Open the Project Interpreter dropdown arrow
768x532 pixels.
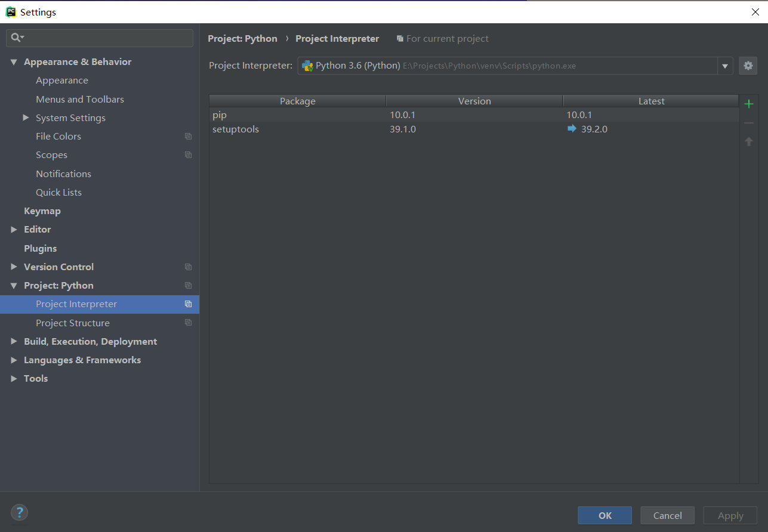725,66
